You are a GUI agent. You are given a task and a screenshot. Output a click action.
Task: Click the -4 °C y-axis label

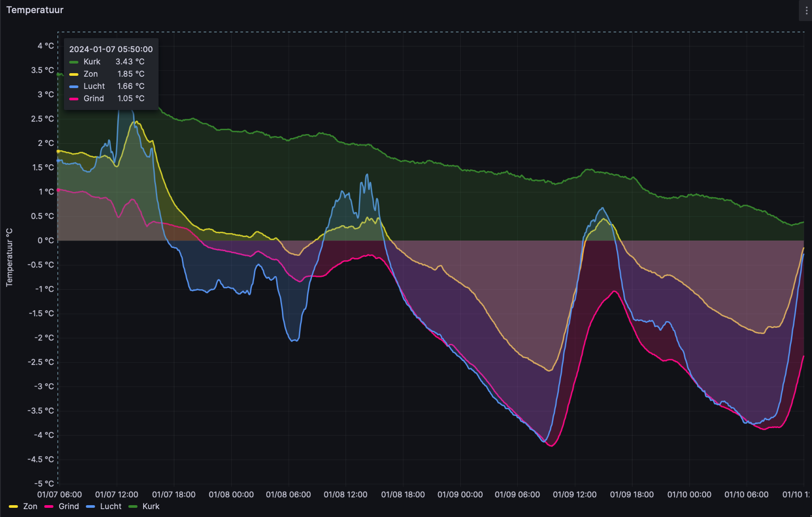click(x=44, y=435)
